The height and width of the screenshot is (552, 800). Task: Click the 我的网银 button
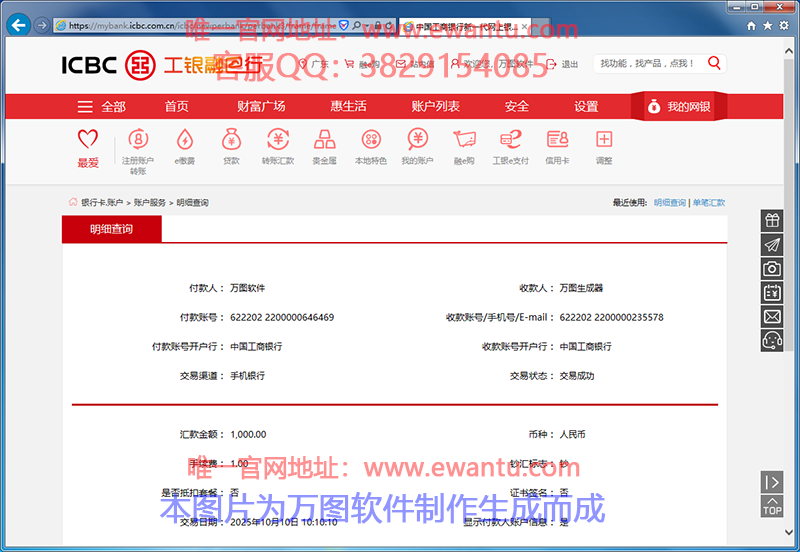679,106
